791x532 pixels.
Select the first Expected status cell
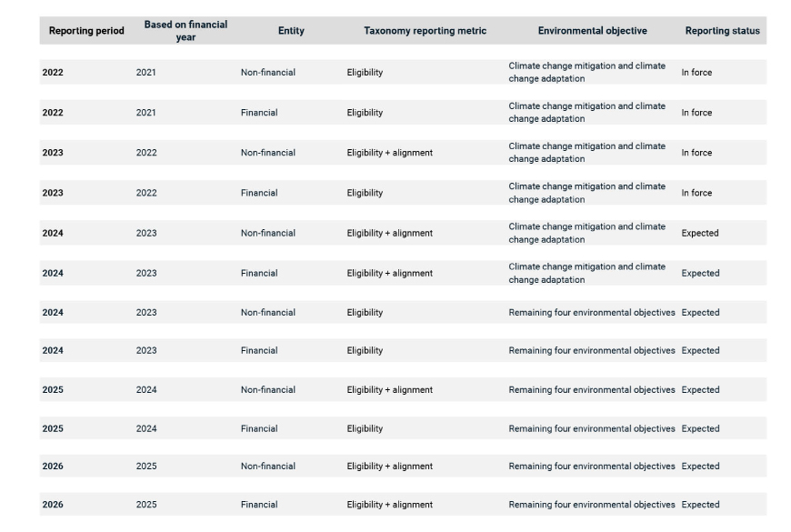coord(700,233)
